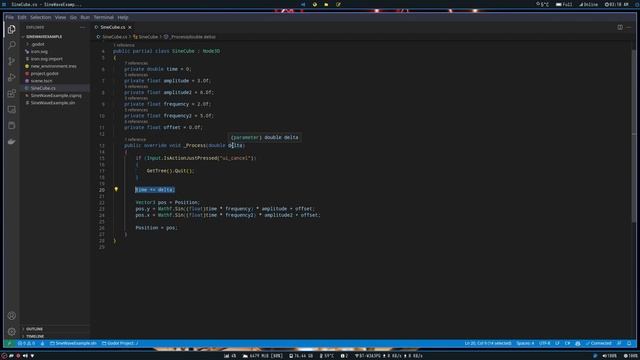Image resolution: width=640 pixels, height=360 pixels.
Task: Click the Explorer panel more actions ellipsis
Action: tap(83, 27)
